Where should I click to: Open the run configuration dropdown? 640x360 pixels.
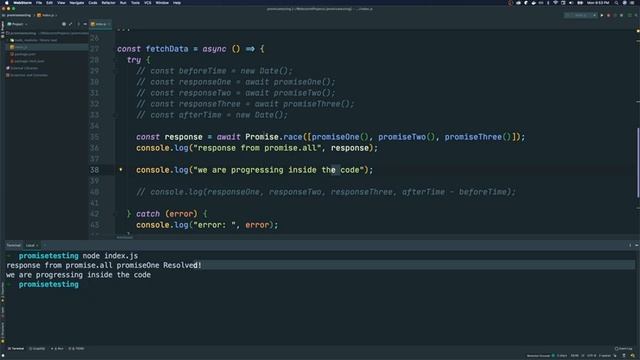[x=581, y=15]
